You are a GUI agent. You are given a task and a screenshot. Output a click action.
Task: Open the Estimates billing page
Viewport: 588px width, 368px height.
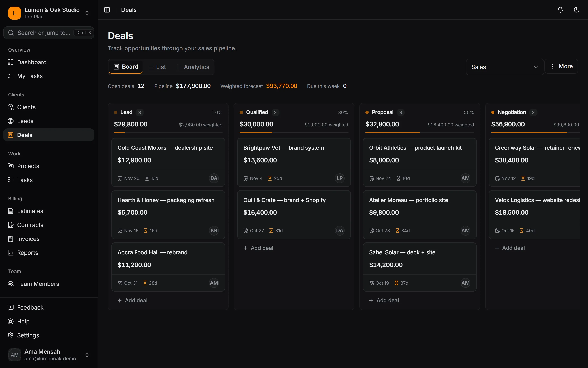click(x=49, y=211)
